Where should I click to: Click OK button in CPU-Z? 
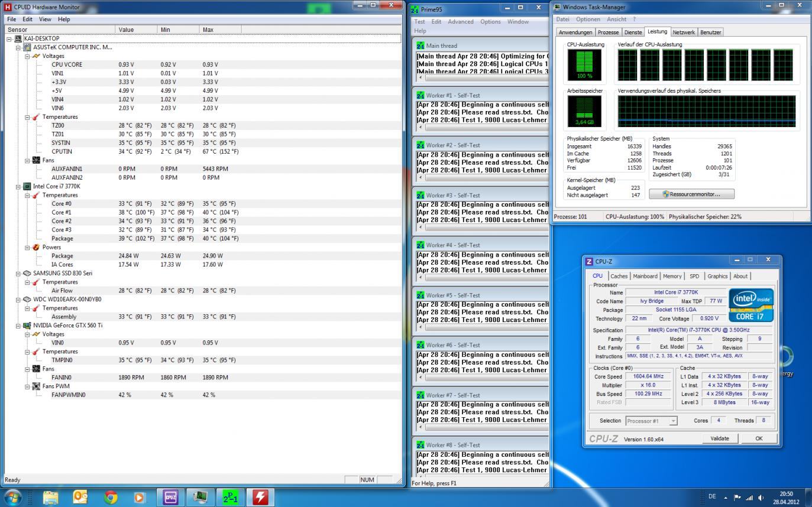tap(759, 438)
